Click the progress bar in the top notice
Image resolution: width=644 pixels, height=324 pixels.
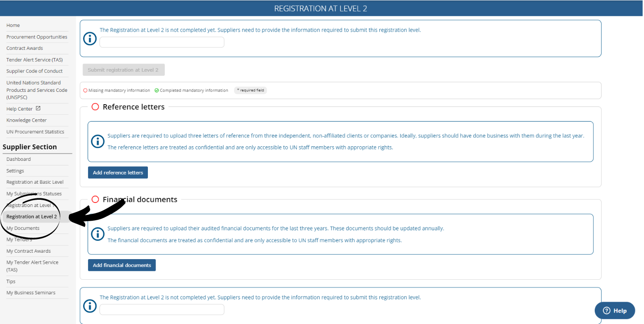(162, 42)
